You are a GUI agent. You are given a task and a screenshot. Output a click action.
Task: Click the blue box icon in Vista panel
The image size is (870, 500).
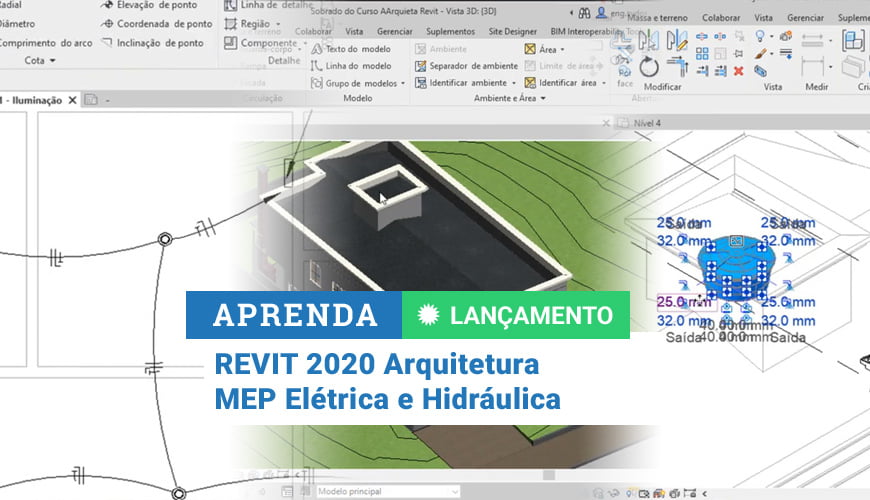click(760, 71)
